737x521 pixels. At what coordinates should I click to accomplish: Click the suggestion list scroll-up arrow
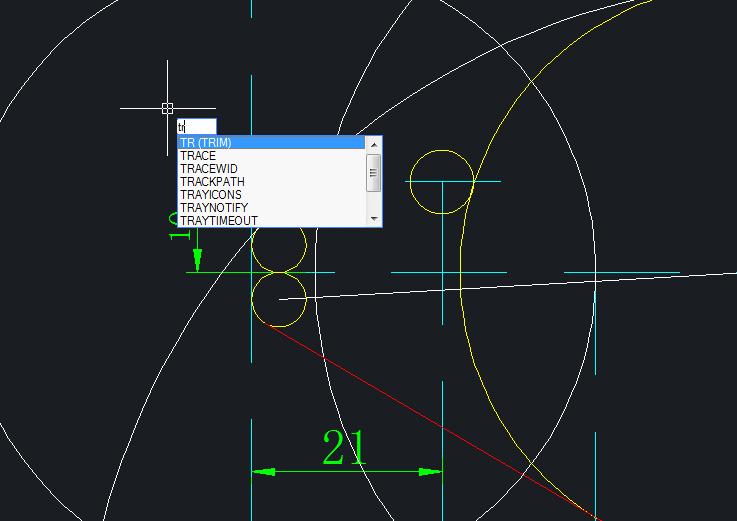click(374, 143)
